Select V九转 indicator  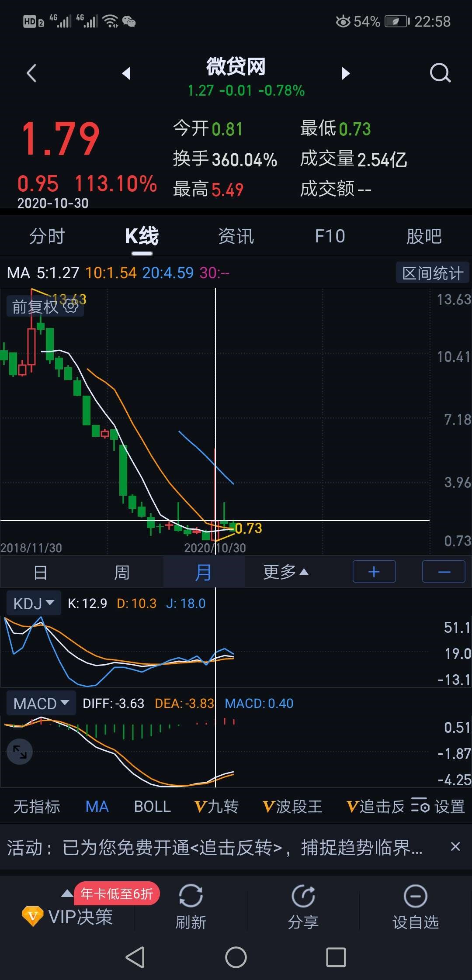[x=216, y=806]
